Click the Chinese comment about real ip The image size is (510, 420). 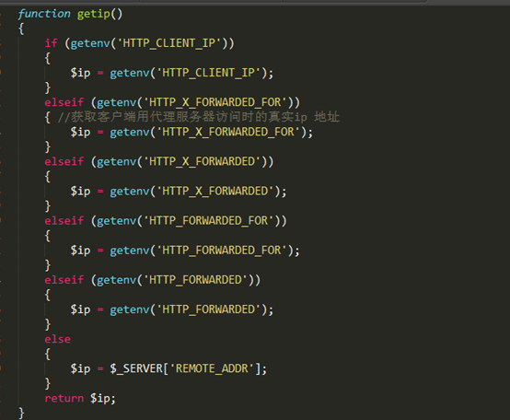[199, 117]
